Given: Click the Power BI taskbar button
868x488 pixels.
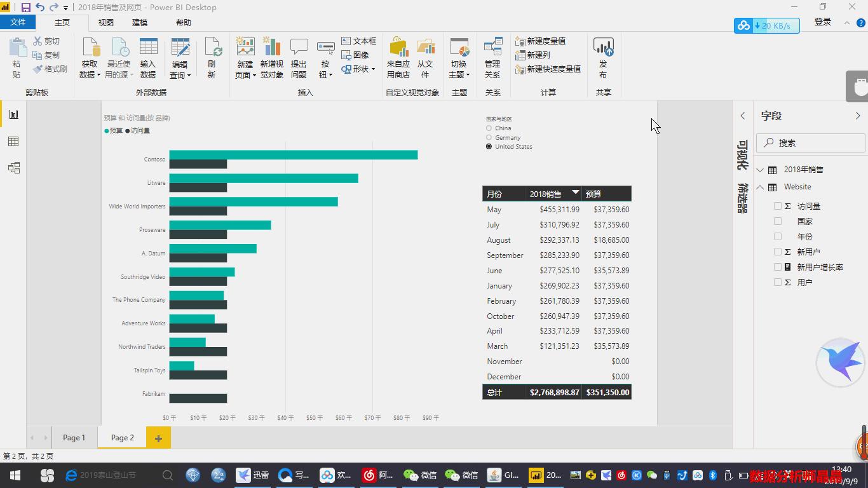Looking at the screenshot, I should (546, 475).
